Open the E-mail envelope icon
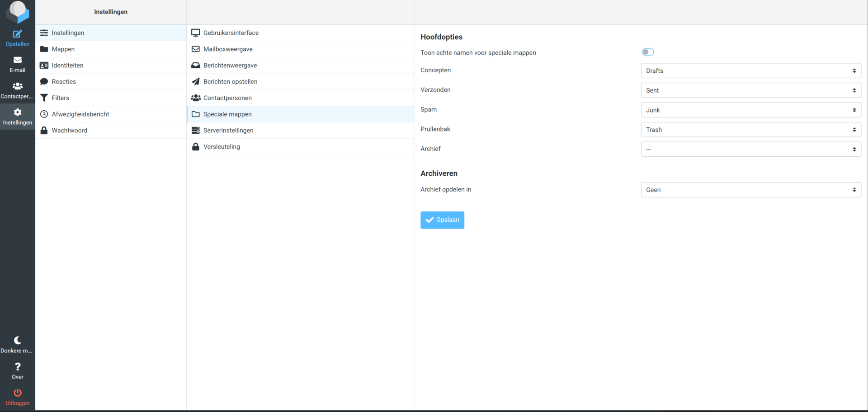Screen dimensions: 868x412 pyautogui.click(x=18, y=60)
